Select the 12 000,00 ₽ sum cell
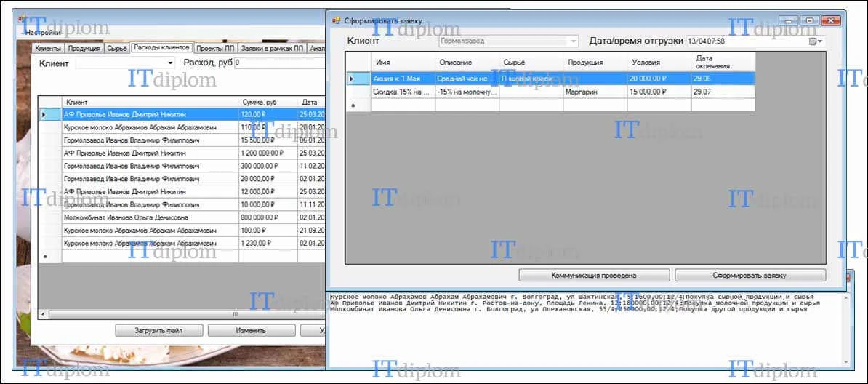This screenshot has height=384, width=868. click(268, 192)
